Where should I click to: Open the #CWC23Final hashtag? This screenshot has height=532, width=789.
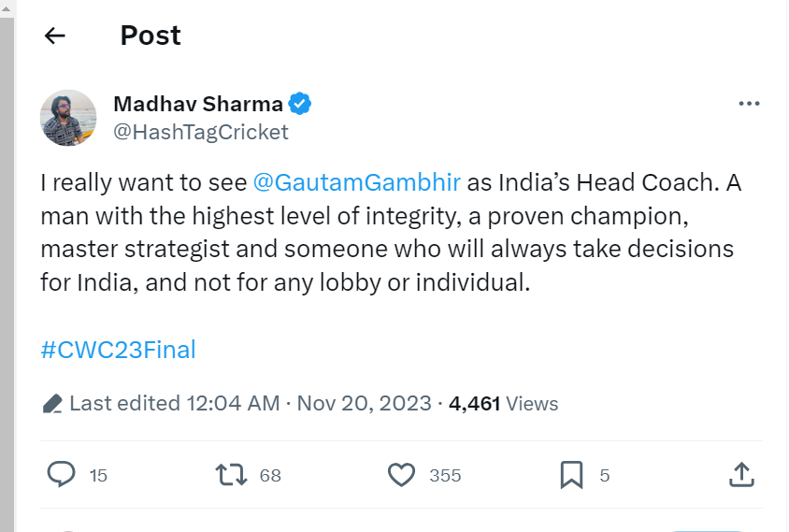click(x=118, y=350)
